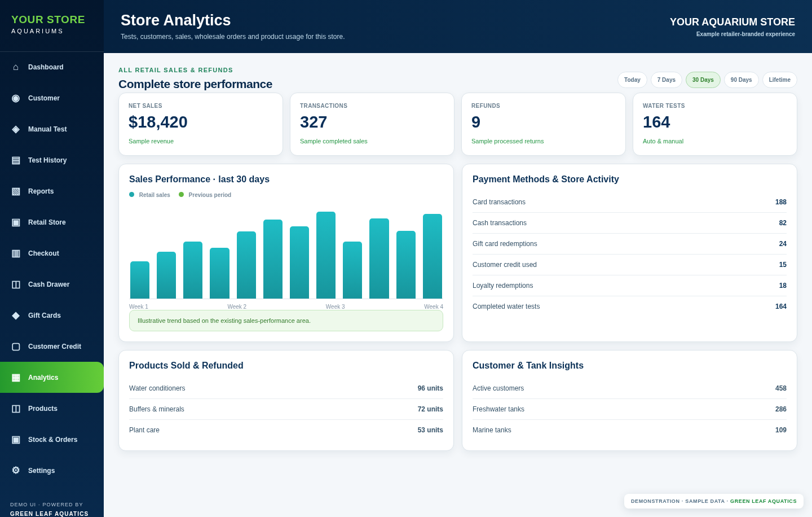812x517 pixels.
Task: Click the Gift Cards diamond icon
Action: 16,316
